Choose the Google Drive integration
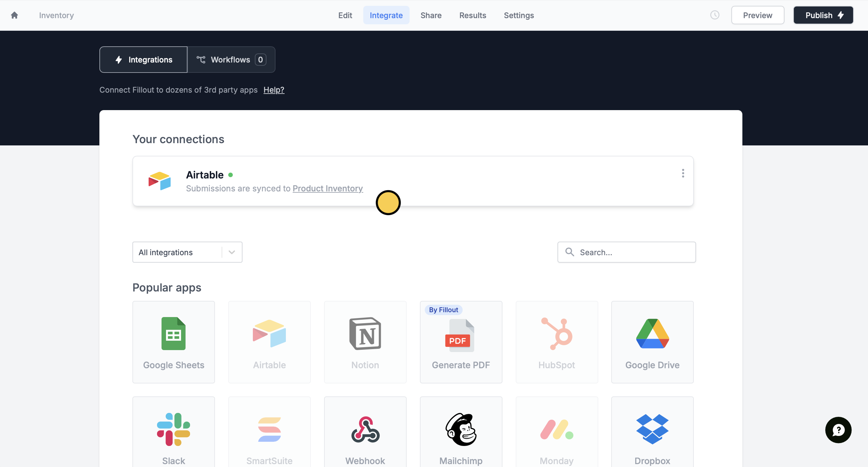 (652, 342)
